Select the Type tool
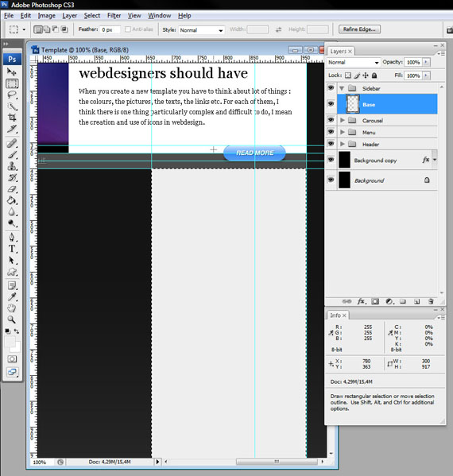The width and height of the screenshot is (453, 476). click(12, 249)
